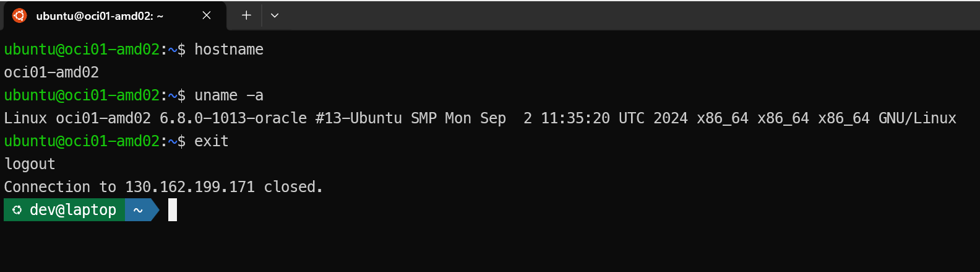Image resolution: width=980 pixels, height=272 pixels.
Task: Click the word "closed." in connection message
Action: [293, 187]
